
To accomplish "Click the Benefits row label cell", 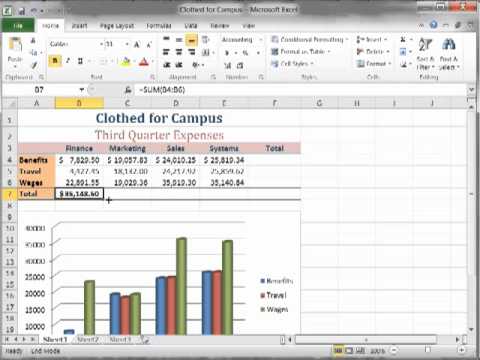I will pyautogui.click(x=36, y=160).
